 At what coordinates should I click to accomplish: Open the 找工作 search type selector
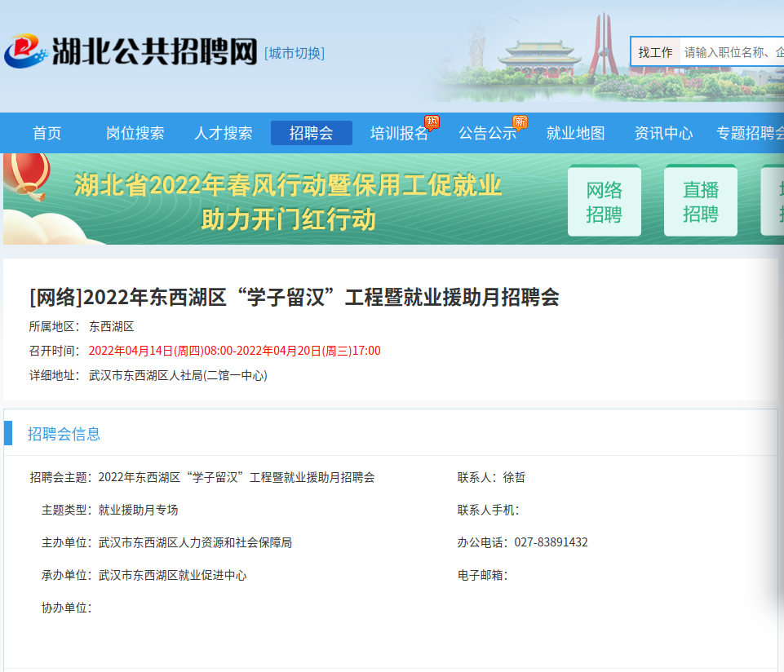pyautogui.click(x=655, y=52)
